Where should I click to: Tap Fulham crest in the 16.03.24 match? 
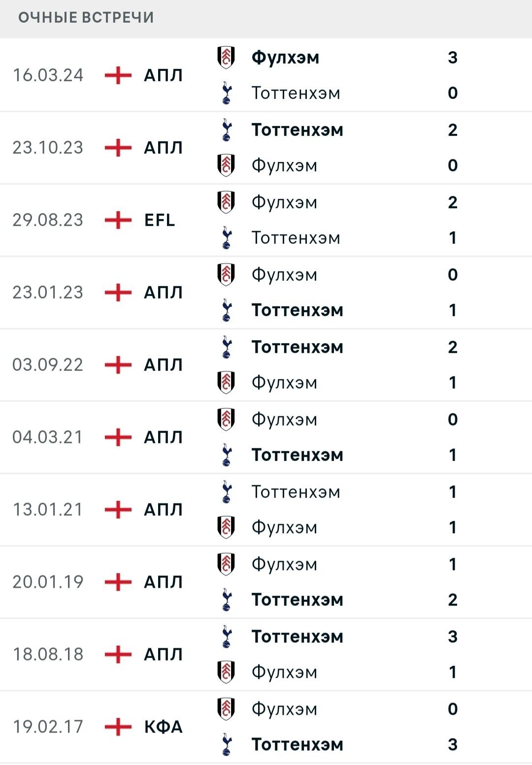(226, 58)
